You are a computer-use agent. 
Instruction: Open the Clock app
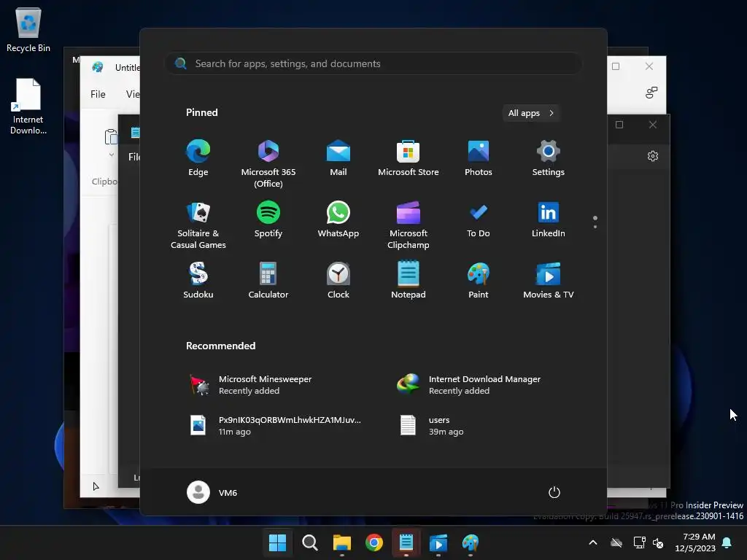[x=338, y=281]
